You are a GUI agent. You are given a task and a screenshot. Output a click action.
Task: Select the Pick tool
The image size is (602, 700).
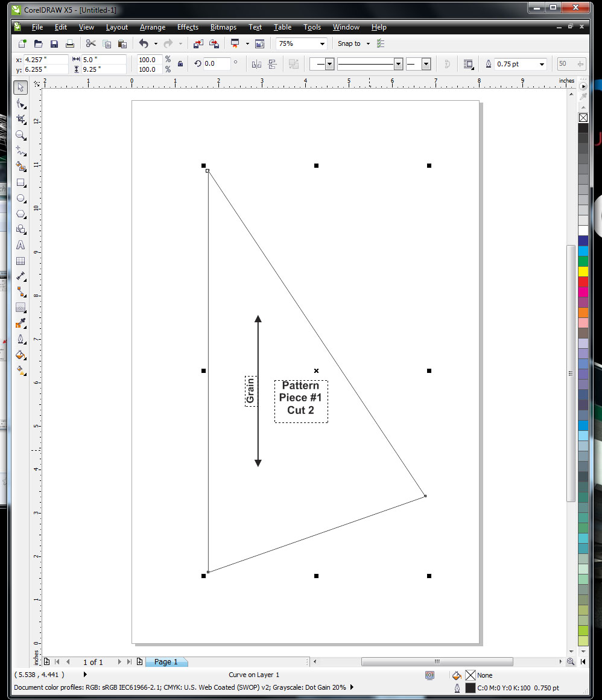click(21, 87)
